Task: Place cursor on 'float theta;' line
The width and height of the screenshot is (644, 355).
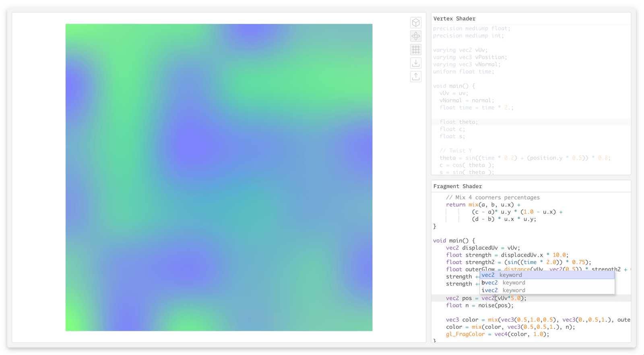Action: [x=458, y=122]
